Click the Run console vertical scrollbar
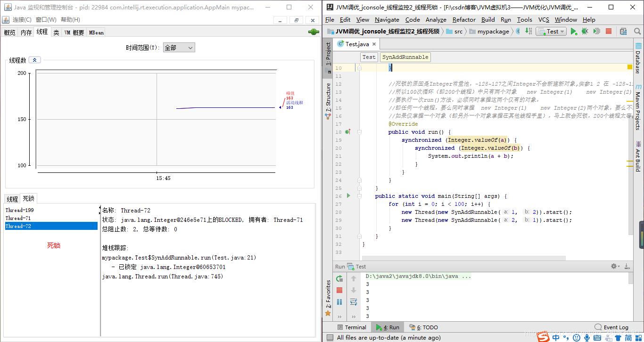The width and height of the screenshot is (644, 342). (x=631, y=278)
